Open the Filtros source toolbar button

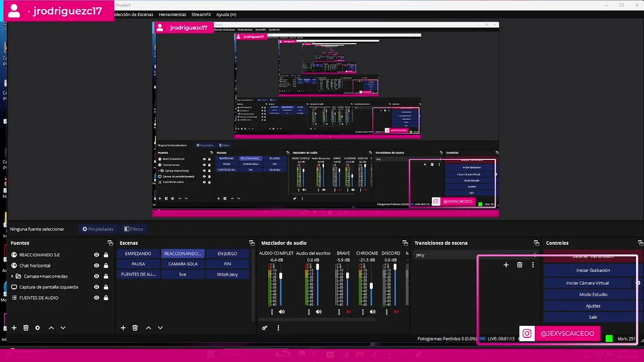pyautogui.click(x=133, y=229)
